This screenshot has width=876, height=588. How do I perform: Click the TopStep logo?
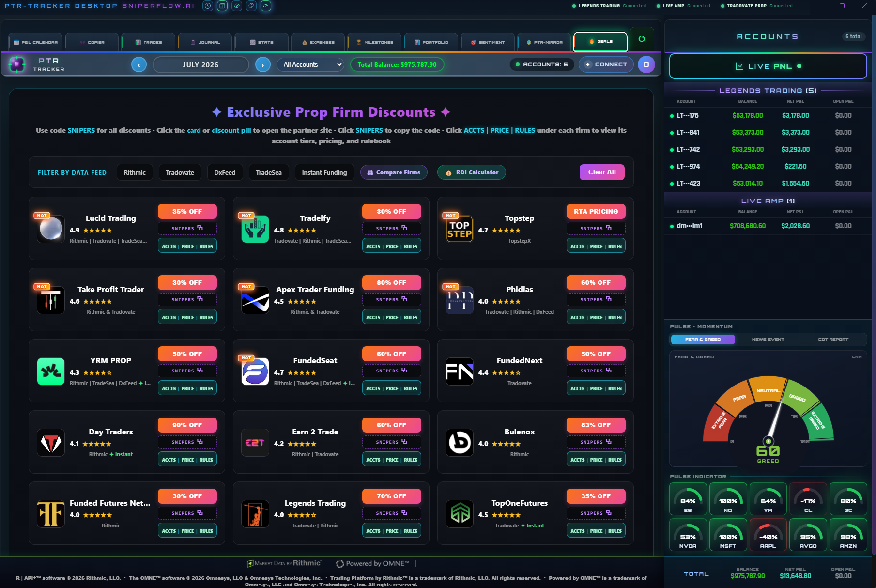click(460, 229)
